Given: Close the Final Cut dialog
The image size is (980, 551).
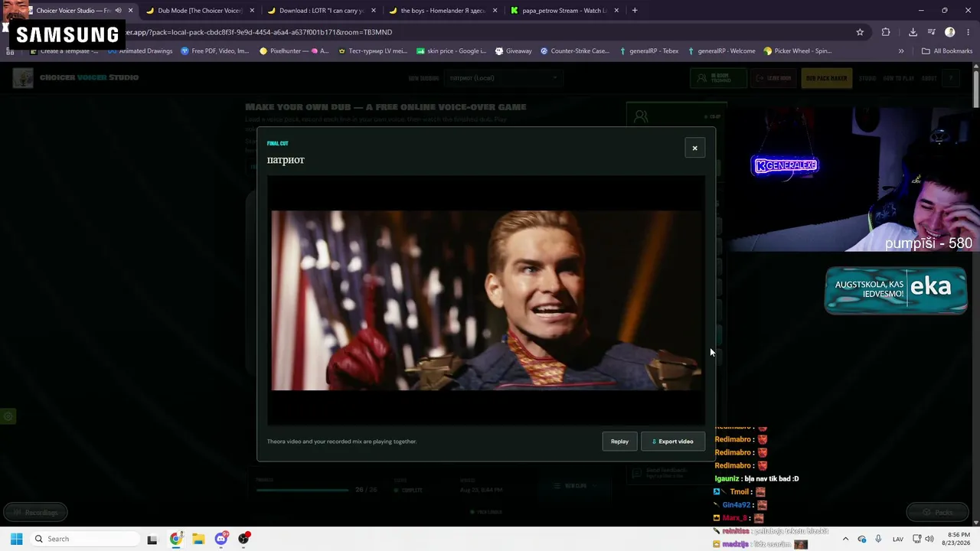Looking at the screenshot, I should [x=694, y=148].
